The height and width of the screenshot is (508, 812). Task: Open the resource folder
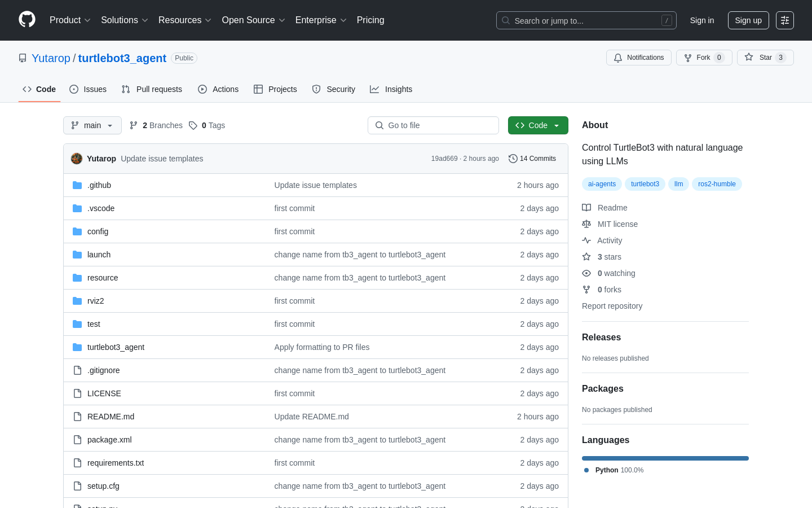click(x=103, y=278)
